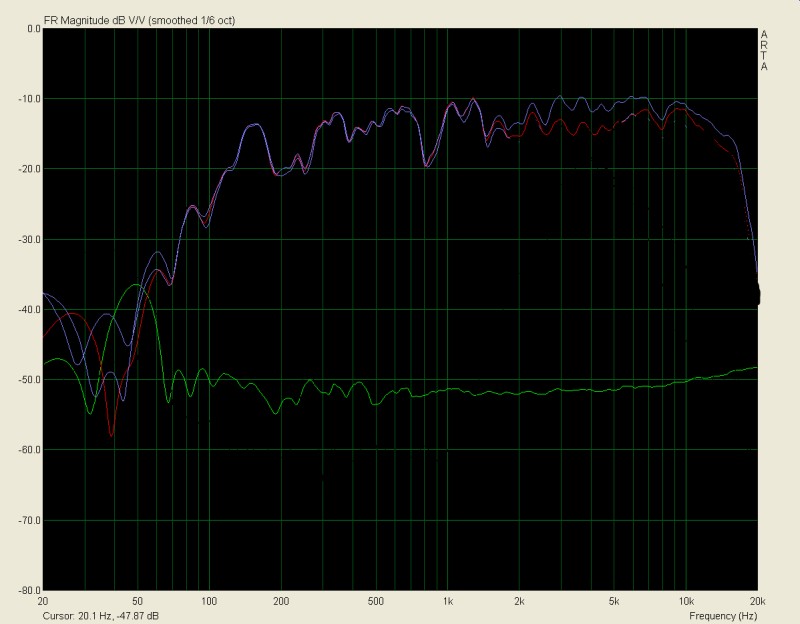Click the '-20.0' y-axis value
800x624 pixels.
tap(31, 169)
